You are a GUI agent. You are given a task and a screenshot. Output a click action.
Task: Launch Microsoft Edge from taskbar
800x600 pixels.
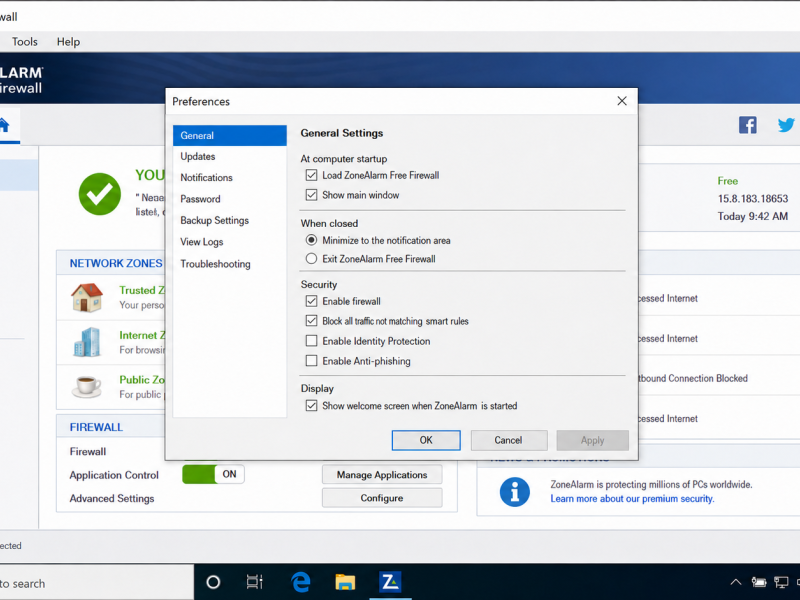(301, 582)
